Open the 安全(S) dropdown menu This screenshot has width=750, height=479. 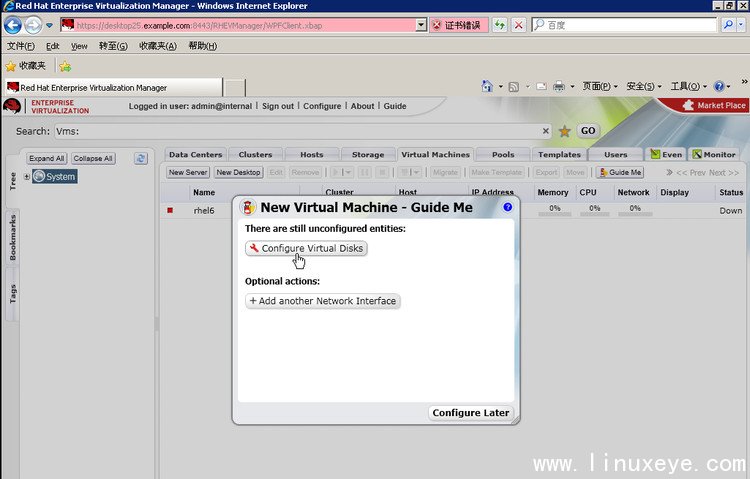click(x=644, y=86)
